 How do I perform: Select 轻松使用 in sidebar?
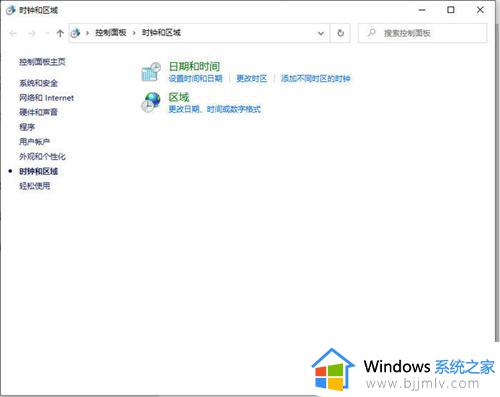click(x=34, y=186)
